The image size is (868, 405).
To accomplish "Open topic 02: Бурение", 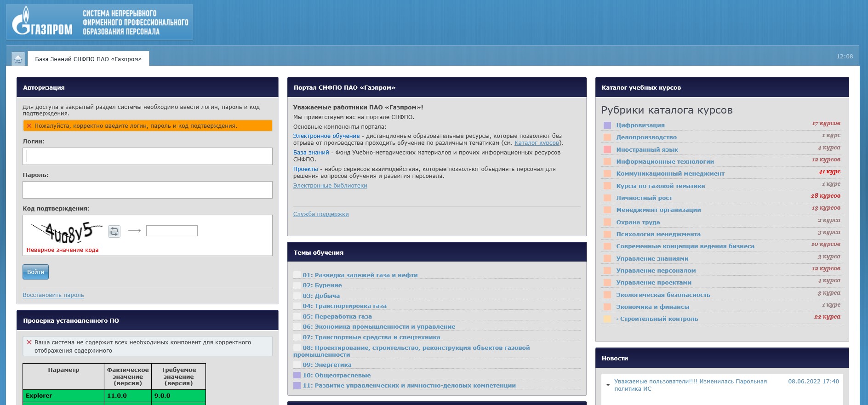I will point(322,285).
